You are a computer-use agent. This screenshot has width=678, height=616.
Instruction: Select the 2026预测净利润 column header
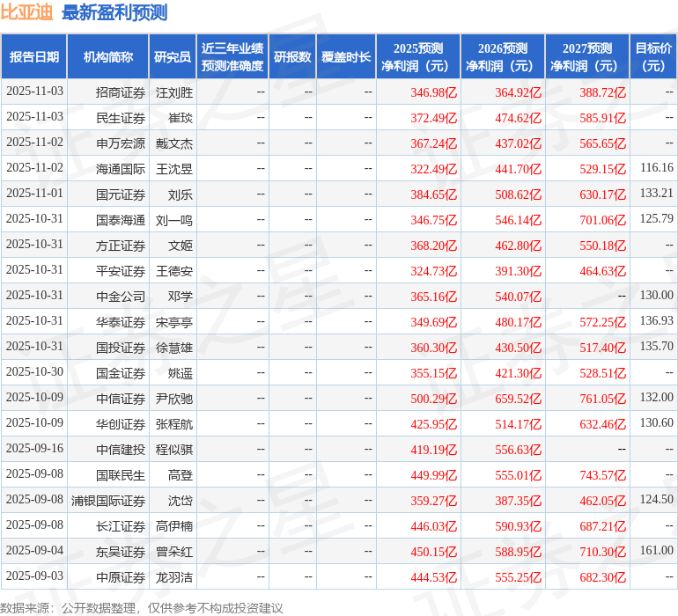click(x=503, y=56)
